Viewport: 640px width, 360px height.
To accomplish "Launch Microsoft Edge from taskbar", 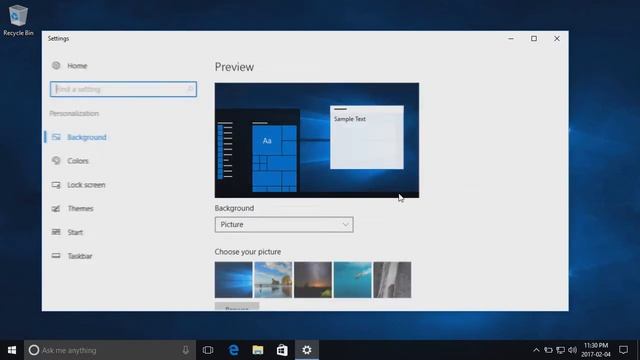I will (x=233, y=350).
